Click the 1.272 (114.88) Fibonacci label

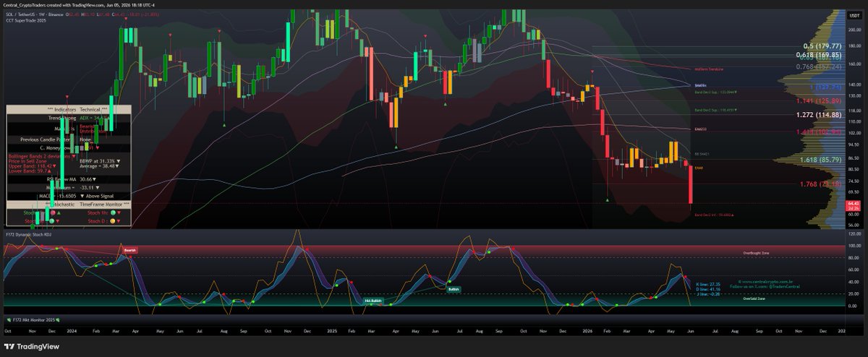[x=818, y=115]
